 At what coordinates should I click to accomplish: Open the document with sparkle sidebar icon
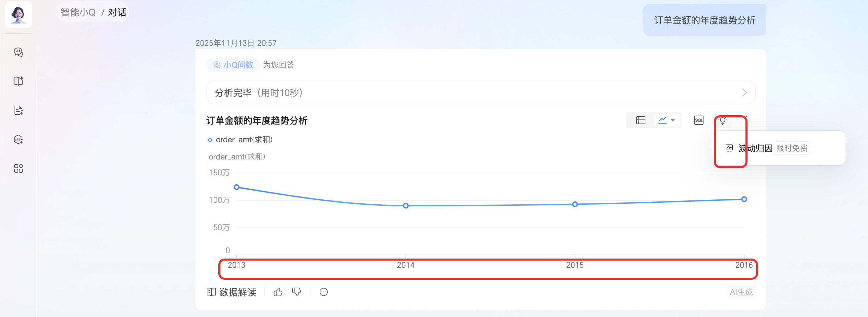18,110
